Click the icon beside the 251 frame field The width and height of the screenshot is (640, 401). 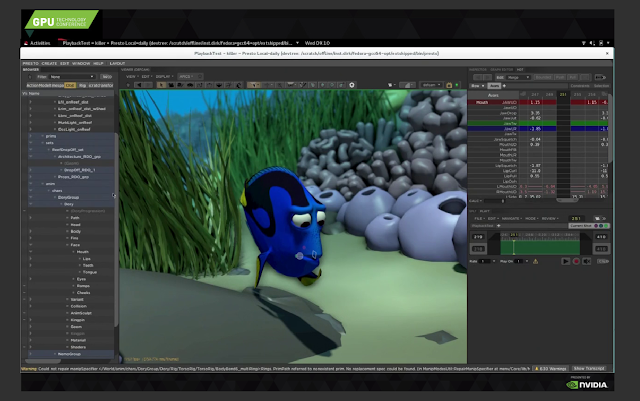[598, 218]
